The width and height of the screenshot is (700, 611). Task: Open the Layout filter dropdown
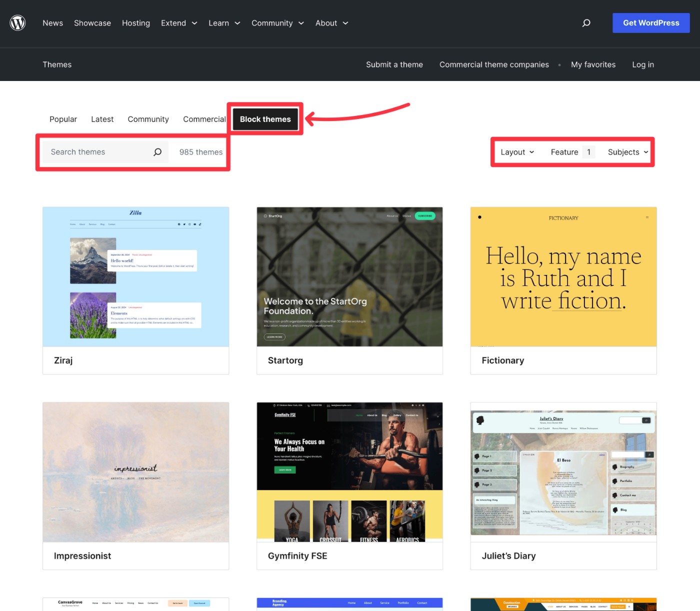click(517, 152)
